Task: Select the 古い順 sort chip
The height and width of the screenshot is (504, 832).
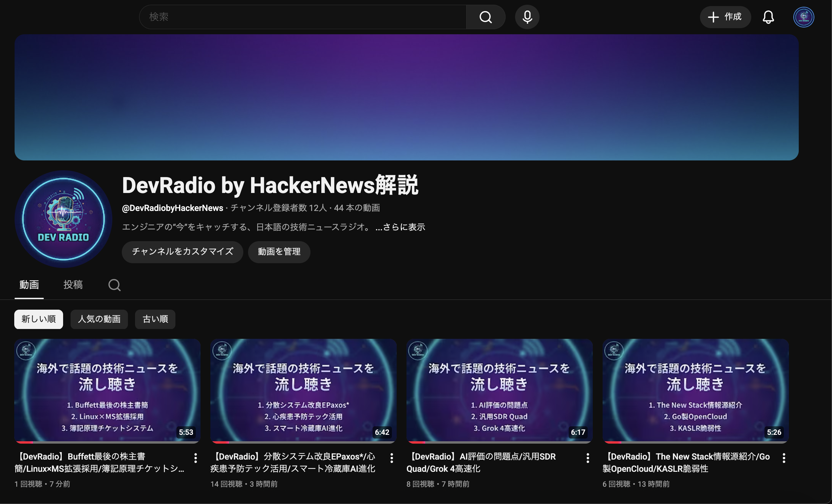Action: [155, 319]
